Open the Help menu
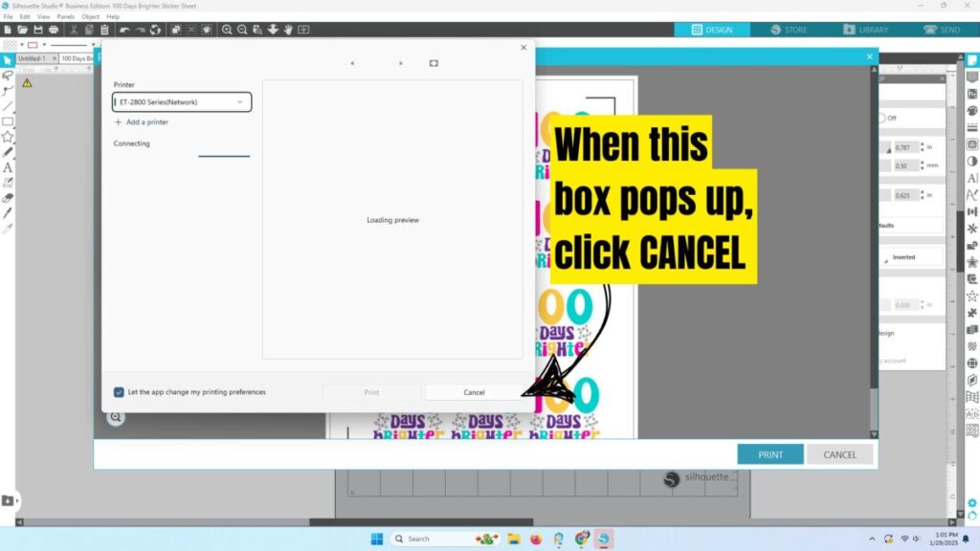 tap(113, 17)
